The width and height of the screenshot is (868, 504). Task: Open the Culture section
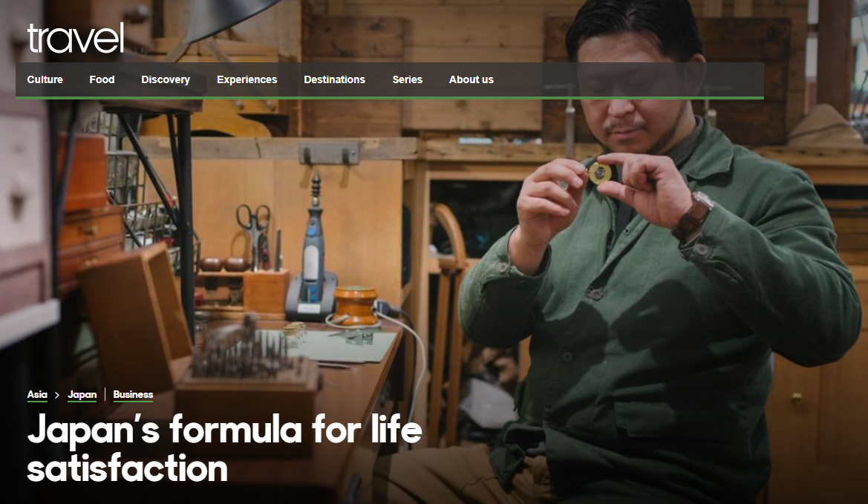click(45, 79)
